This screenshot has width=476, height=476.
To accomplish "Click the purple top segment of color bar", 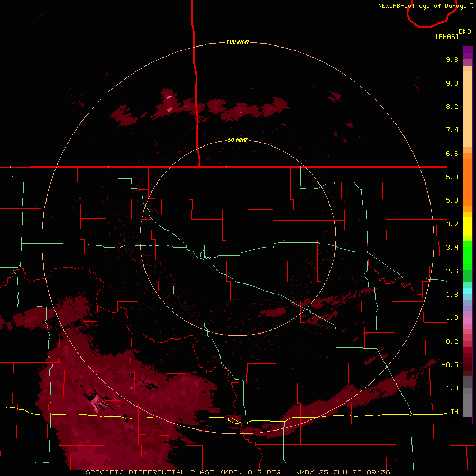I will click(x=467, y=53).
